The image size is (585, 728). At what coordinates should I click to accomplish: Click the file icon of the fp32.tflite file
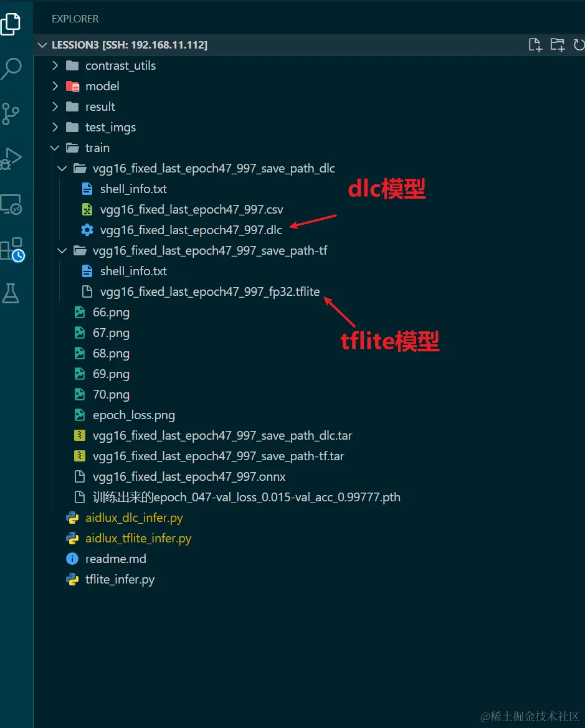[87, 291]
